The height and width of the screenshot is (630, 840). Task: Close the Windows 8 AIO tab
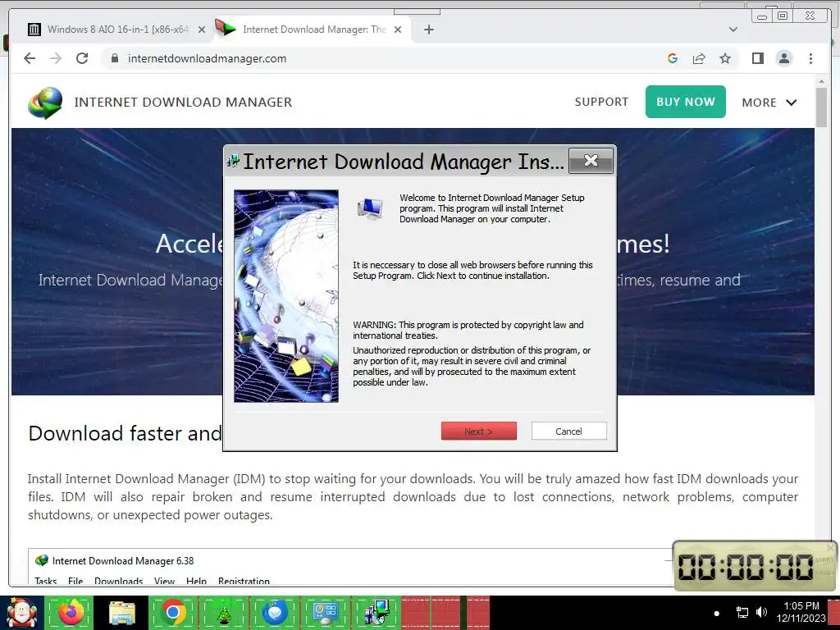click(x=202, y=30)
